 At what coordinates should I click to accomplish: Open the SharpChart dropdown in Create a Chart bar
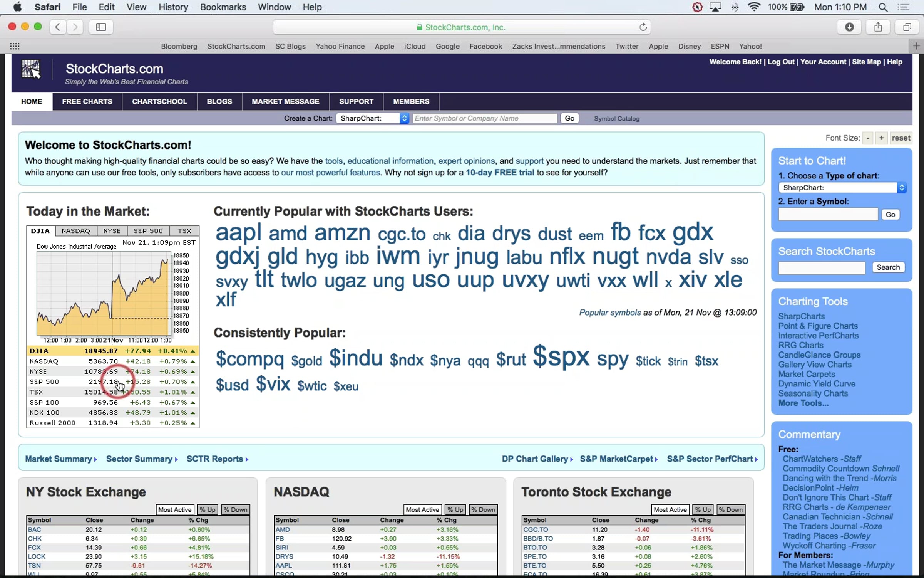tap(372, 118)
